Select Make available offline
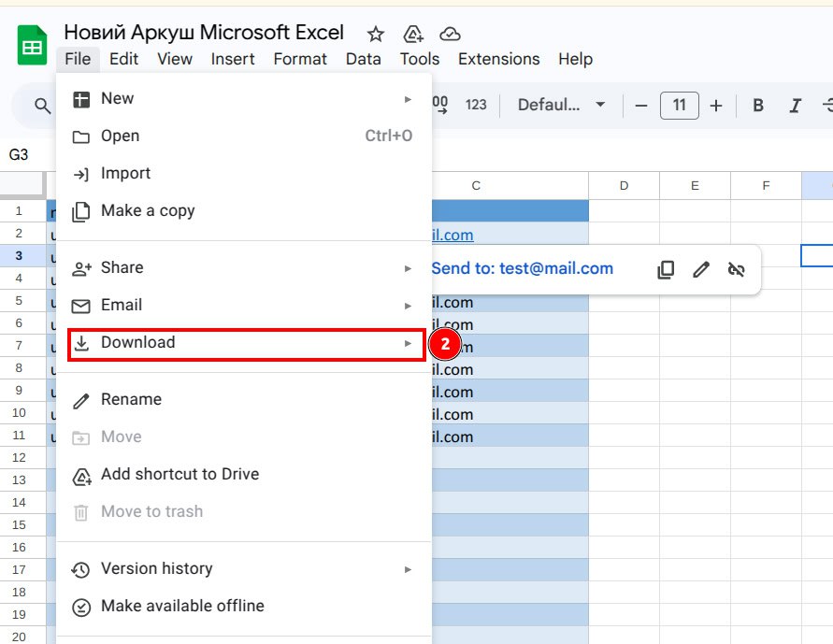 point(244,607)
